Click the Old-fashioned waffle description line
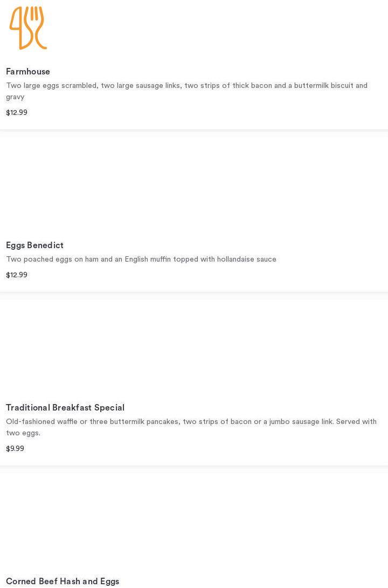Image resolution: width=388 pixels, height=588 pixels. click(x=191, y=422)
